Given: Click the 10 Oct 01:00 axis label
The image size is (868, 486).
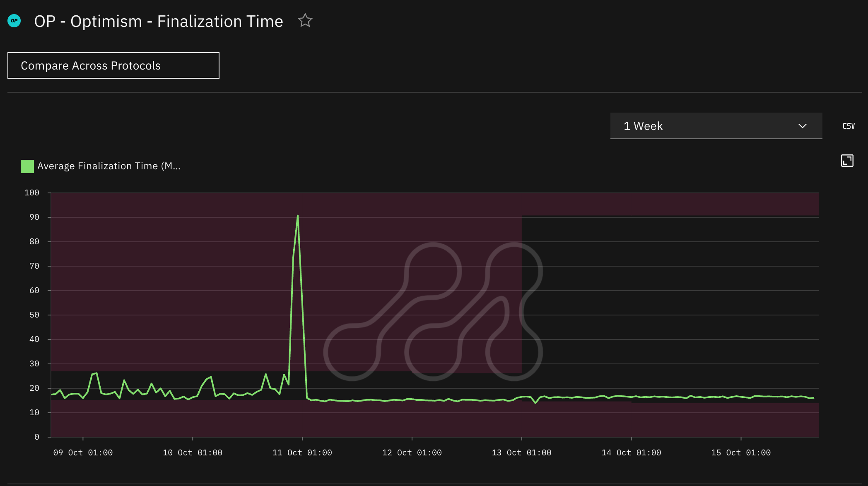Looking at the screenshot, I should (193, 452).
